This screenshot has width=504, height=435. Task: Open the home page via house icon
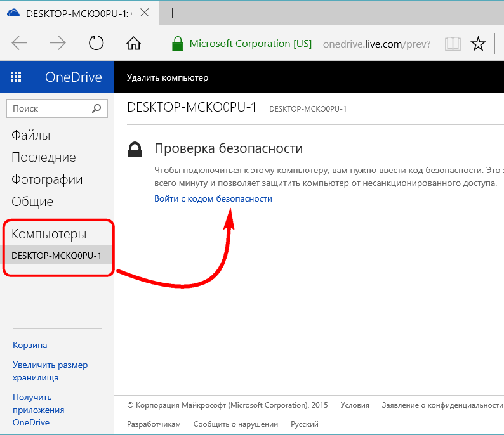[133, 43]
